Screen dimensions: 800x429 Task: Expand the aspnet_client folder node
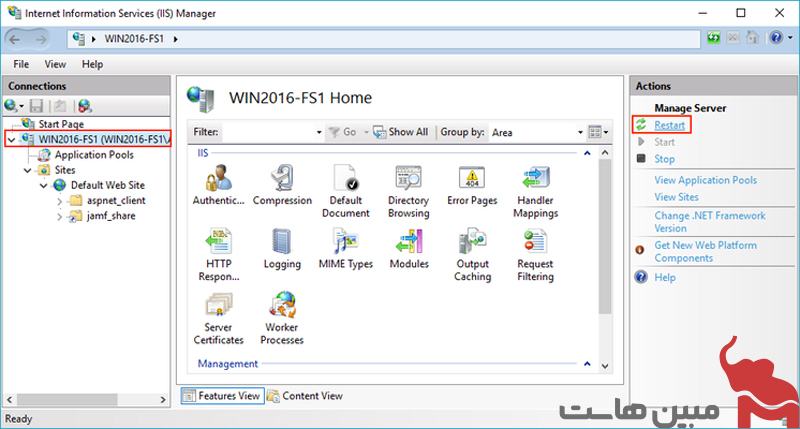(60, 201)
